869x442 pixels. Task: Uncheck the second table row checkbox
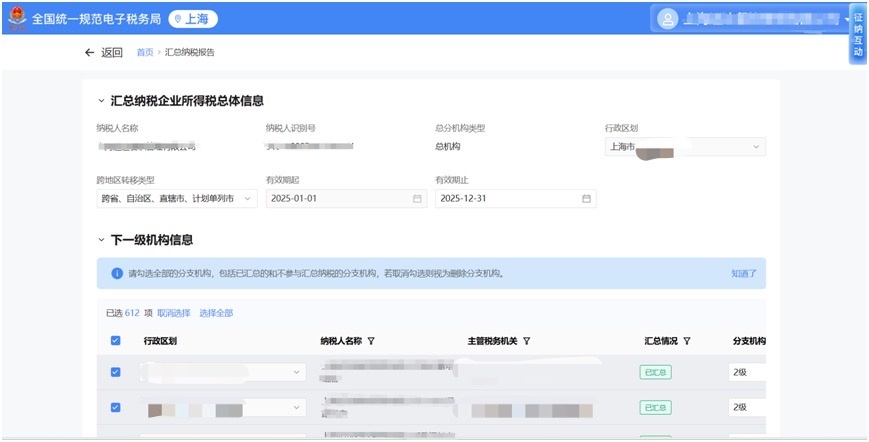coord(115,408)
